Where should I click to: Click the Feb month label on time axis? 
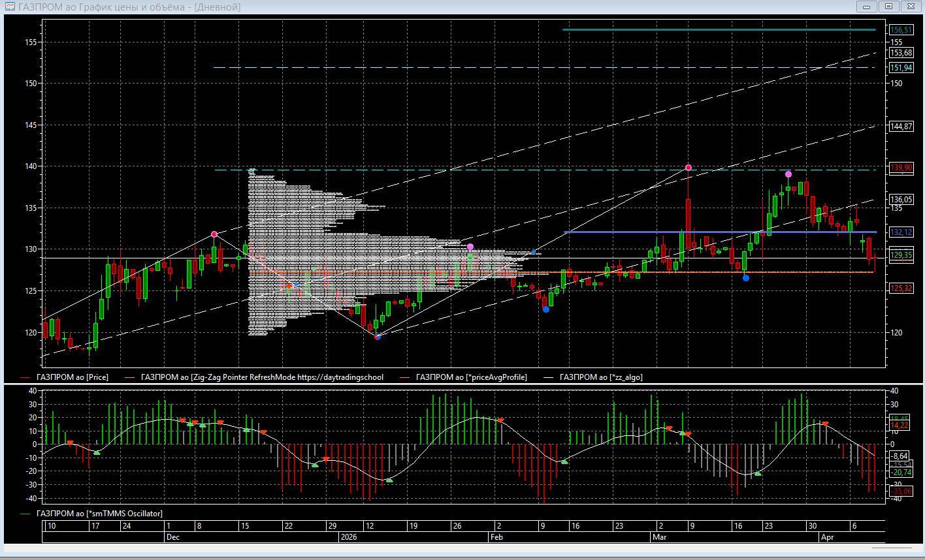[497, 537]
